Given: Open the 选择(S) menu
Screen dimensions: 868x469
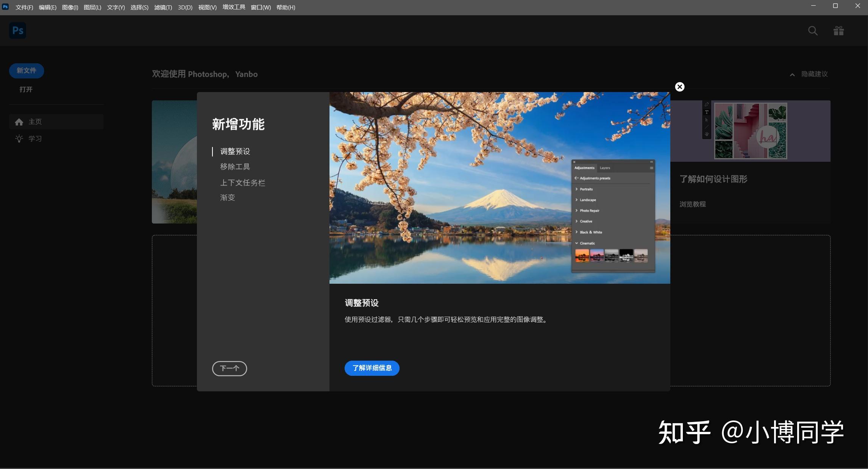Looking at the screenshot, I should 139,8.
